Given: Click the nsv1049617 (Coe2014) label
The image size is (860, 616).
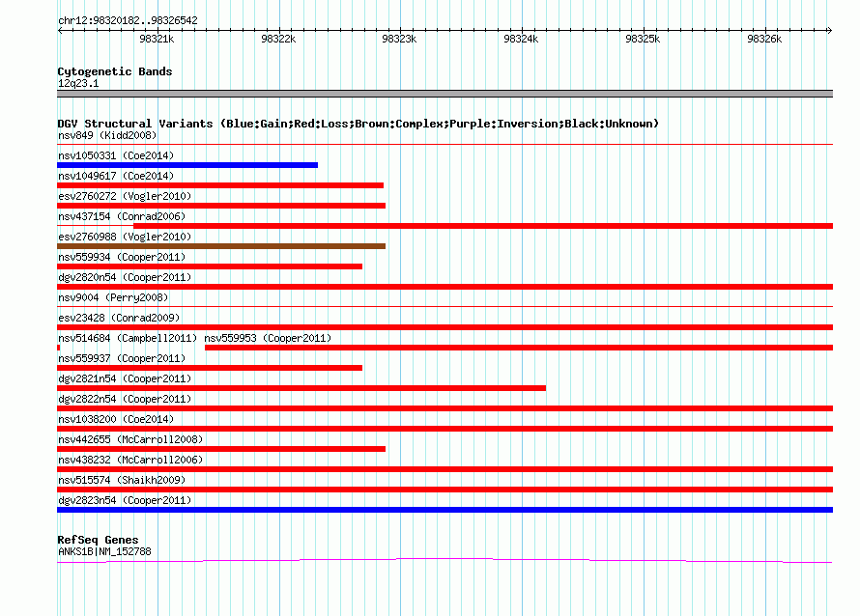Looking at the screenshot, I should pyautogui.click(x=116, y=176).
